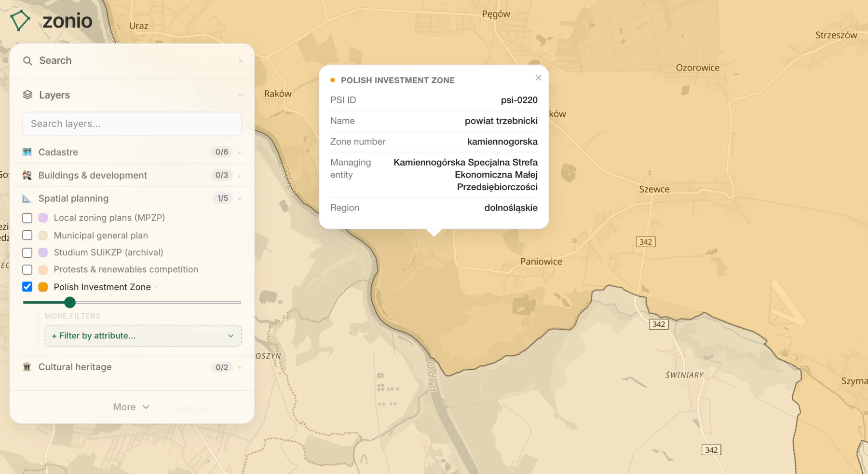Click the Cultural heritage museum icon
Image resolution: width=868 pixels, height=474 pixels.
pyautogui.click(x=27, y=367)
